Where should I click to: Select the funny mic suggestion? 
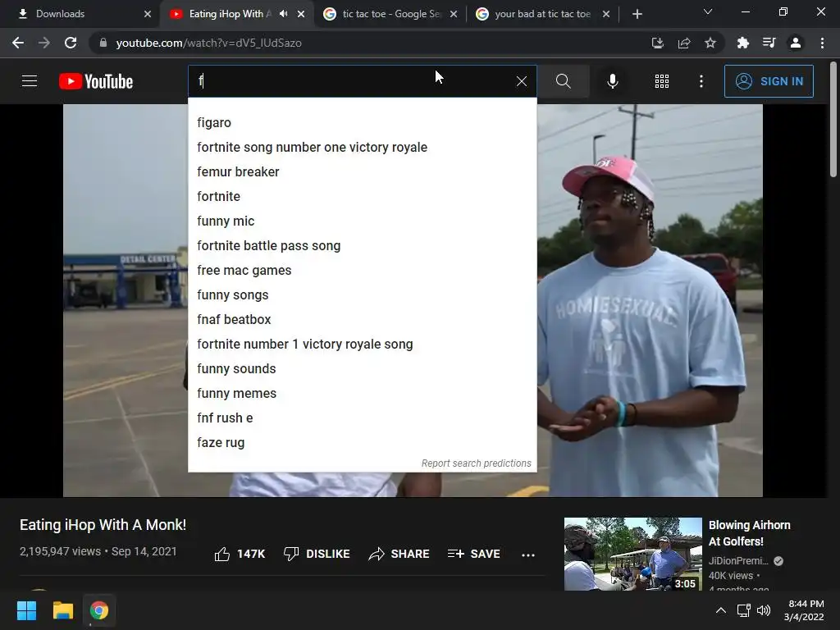point(362,221)
